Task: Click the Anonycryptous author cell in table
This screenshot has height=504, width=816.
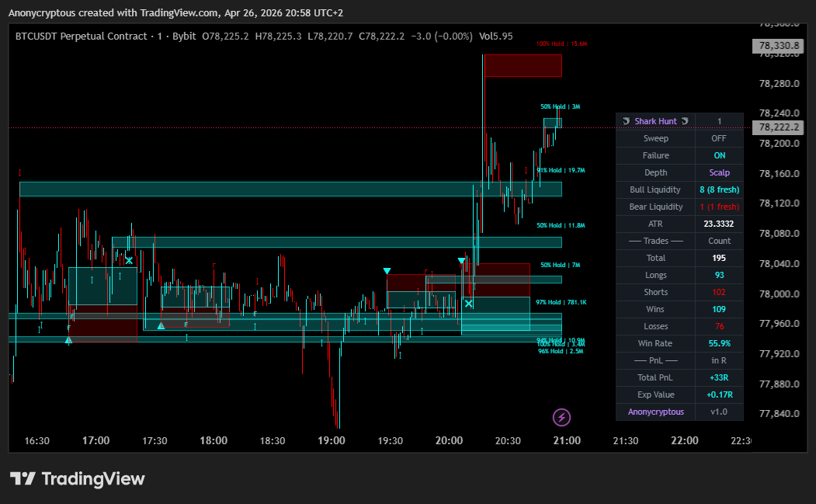Action: coord(656,412)
